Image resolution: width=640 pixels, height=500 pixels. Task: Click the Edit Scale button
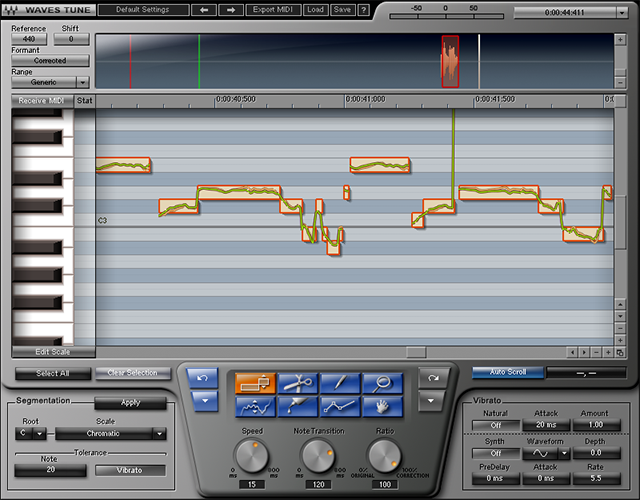pos(53,352)
